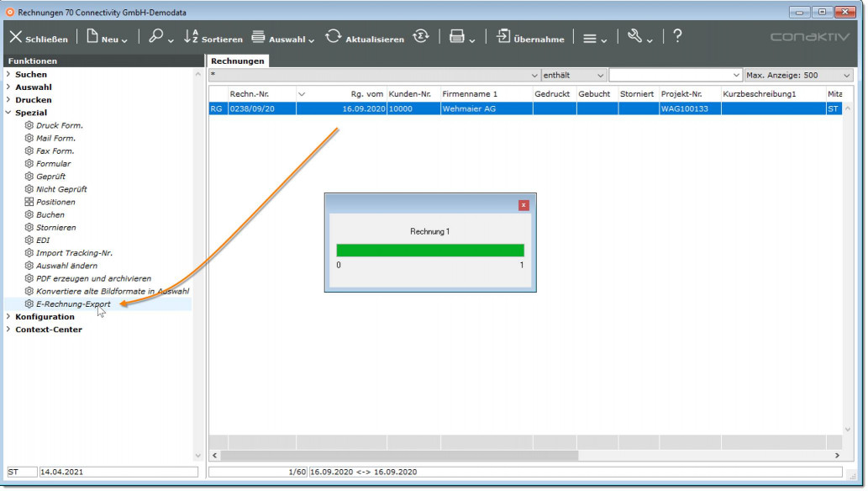Click the printer icon in toolbar
The width and height of the screenshot is (868, 491).
point(456,37)
